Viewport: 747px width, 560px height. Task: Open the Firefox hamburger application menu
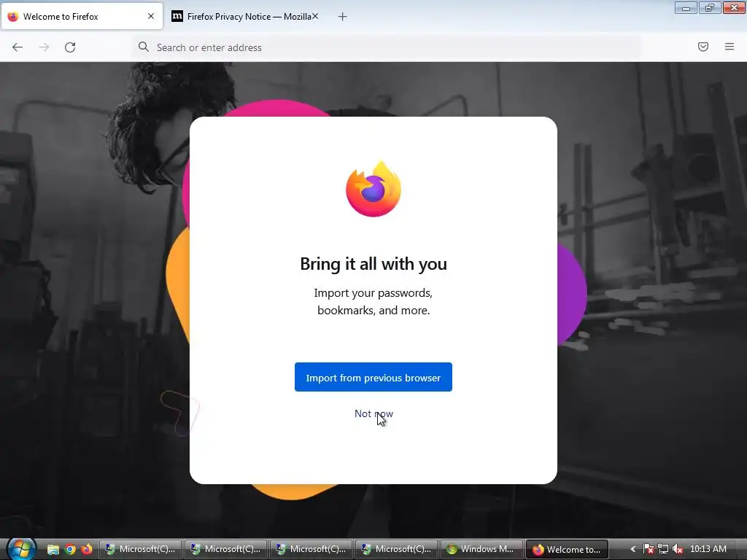[729, 47]
